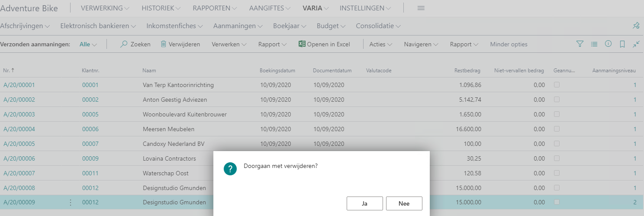
Task: Cancel deletion with Nee button
Action: coord(404,203)
